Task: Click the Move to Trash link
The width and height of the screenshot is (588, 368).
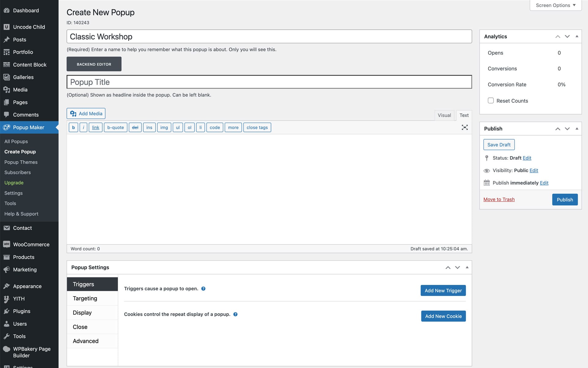Action: (499, 199)
